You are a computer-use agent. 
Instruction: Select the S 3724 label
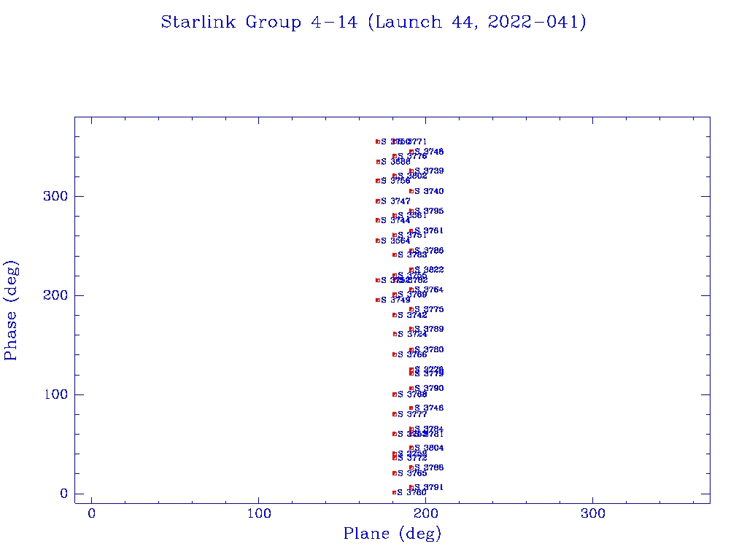coord(412,334)
